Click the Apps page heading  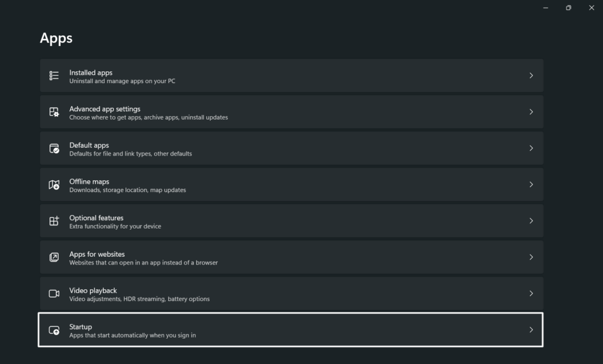tap(56, 38)
